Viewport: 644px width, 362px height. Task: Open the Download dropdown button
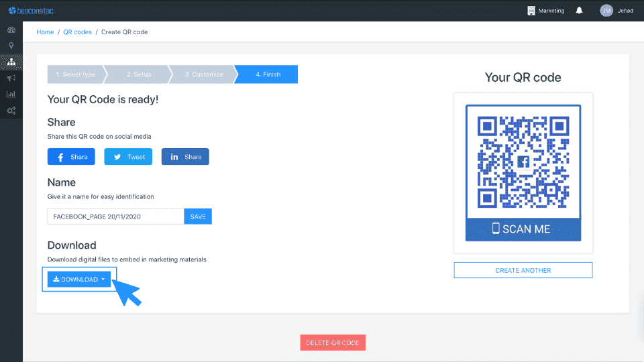(79, 279)
